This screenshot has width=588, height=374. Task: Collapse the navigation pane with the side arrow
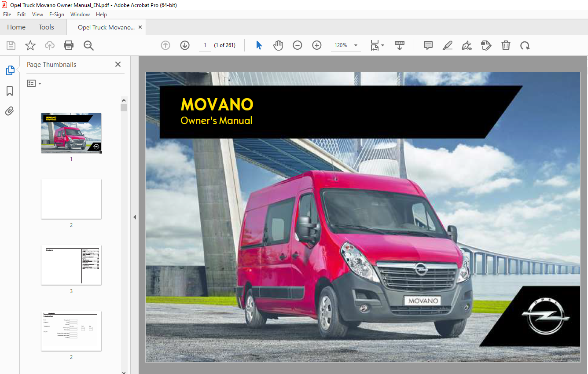click(135, 217)
